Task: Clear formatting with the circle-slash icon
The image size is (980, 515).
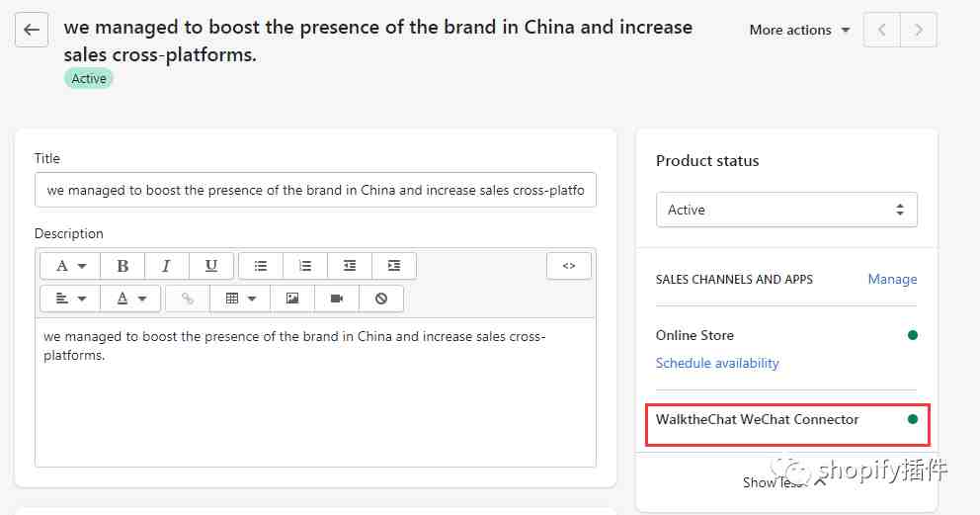Action: pos(381,299)
